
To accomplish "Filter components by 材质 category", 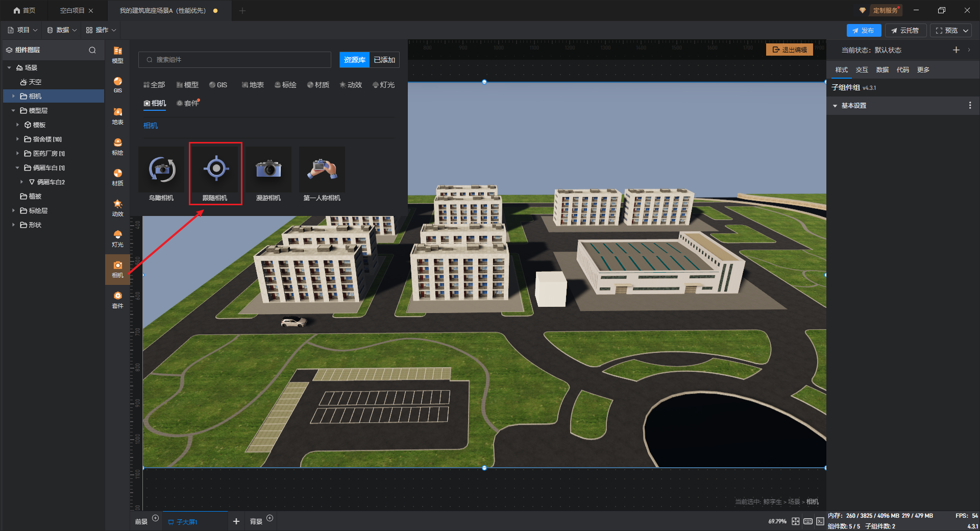I will (318, 85).
